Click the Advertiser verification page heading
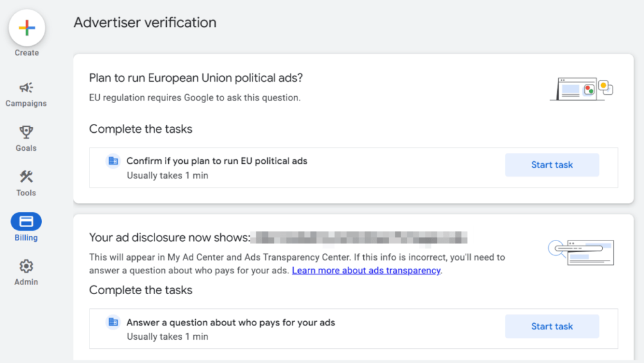This screenshot has height=363, width=644. click(145, 23)
